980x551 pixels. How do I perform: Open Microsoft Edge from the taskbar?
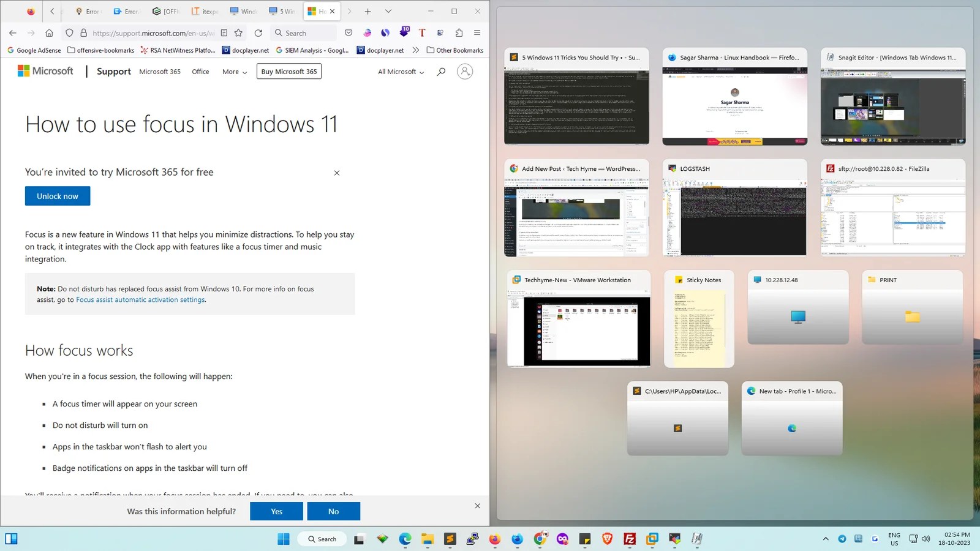tap(405, 539)
